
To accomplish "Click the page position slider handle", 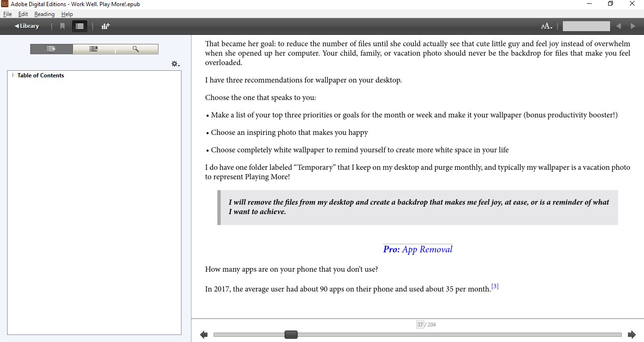I will click(x=291, y=334).
